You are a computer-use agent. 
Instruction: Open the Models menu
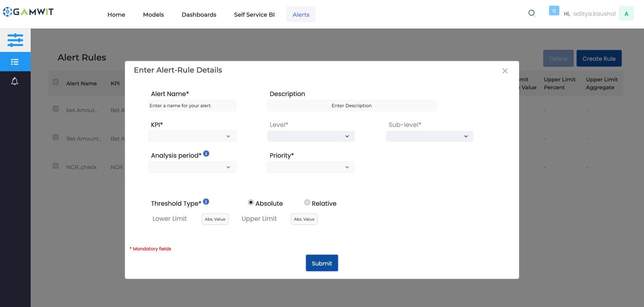[x=153, y=15]
